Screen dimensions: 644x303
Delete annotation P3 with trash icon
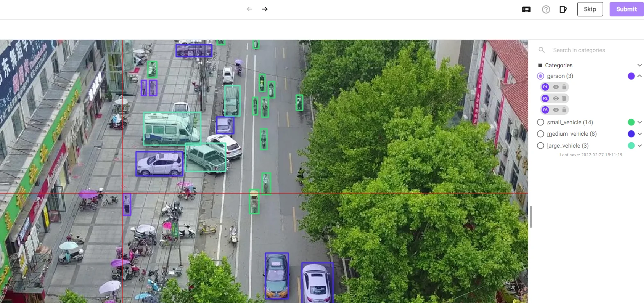564,110
